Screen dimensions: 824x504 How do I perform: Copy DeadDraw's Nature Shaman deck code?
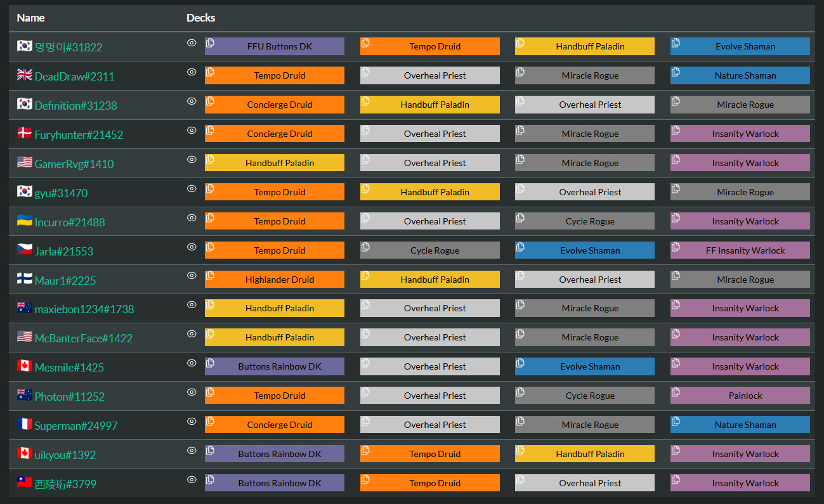click(x=676, y=72)
